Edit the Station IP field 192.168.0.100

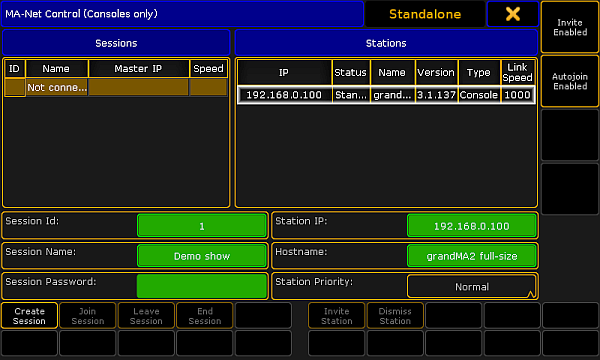click(471, 226)
